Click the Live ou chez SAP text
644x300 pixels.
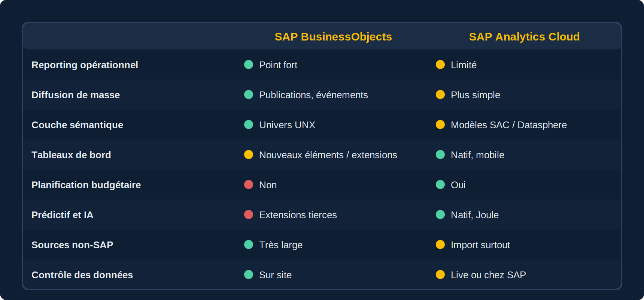(x=488, y=275)
